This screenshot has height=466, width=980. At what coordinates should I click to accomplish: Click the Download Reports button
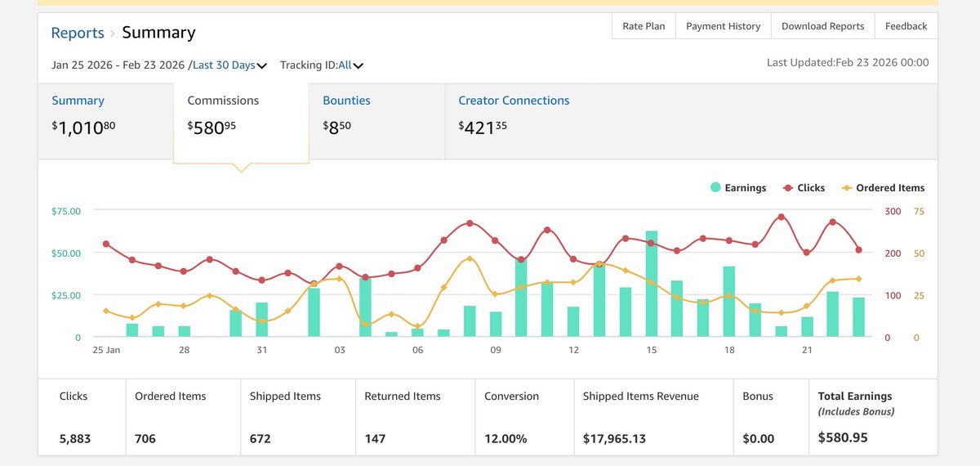click(822, 26)
